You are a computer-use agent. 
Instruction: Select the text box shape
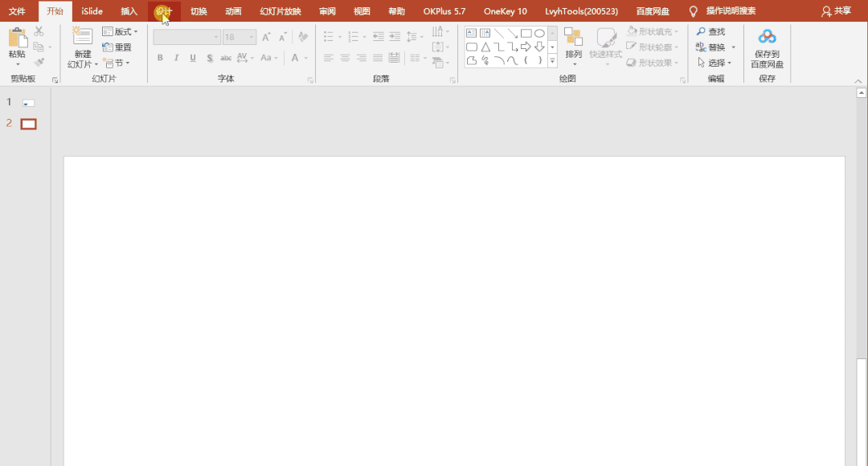[x=471, y=33]
